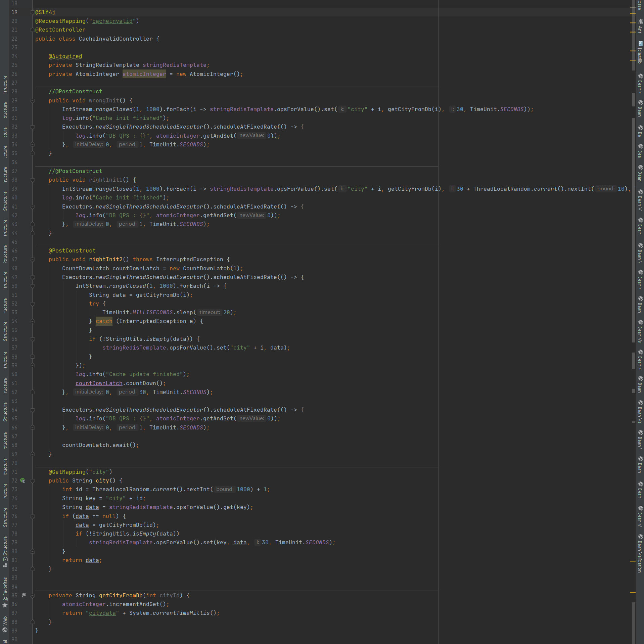Click the CacheInvalidController class name
The width and height of the screenshot is (644, 644).
pyautogui.click(x=116, y=39)
